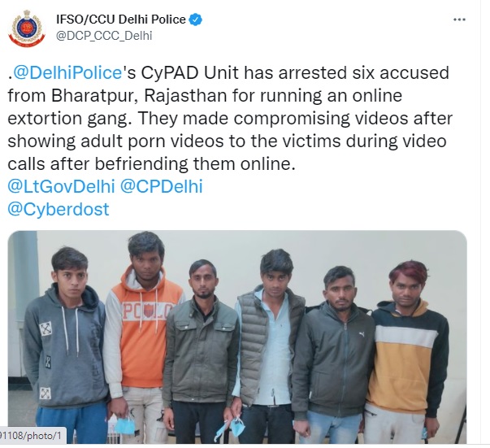Open the @LtGovDelhi mention
The width and height of the screenshot is (490, 448).
[61, 187]
